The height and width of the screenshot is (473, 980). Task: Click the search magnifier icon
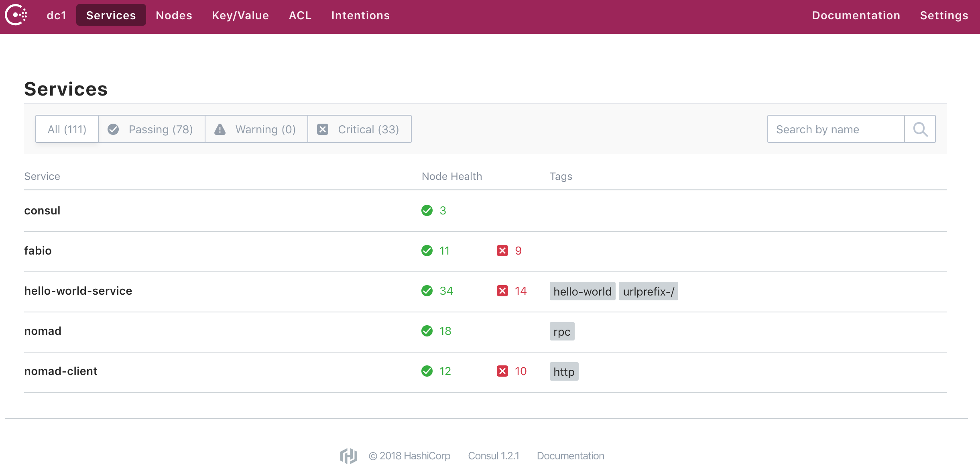coord(920,129)
